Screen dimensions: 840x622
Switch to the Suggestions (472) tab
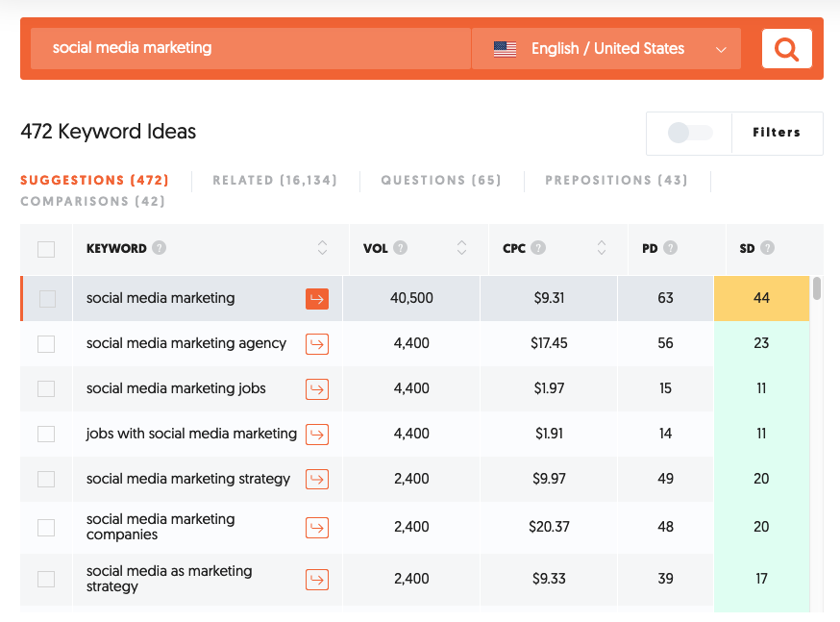[95, 180]
